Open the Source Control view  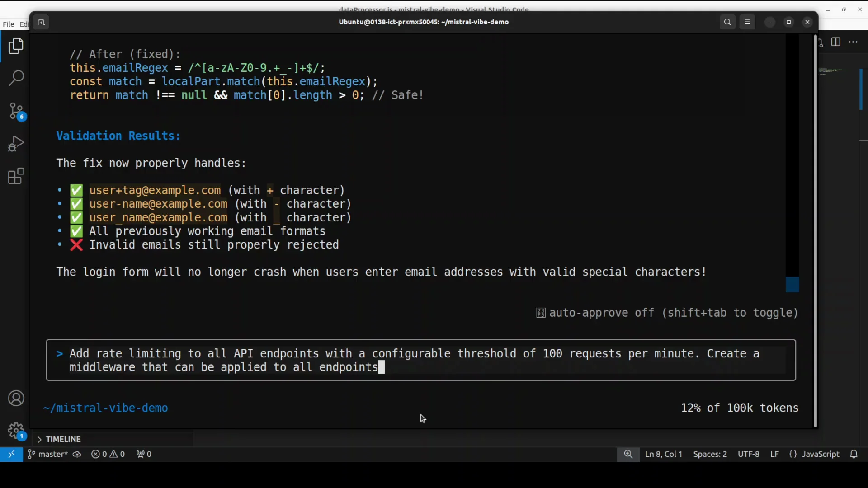tap(16, 111)
